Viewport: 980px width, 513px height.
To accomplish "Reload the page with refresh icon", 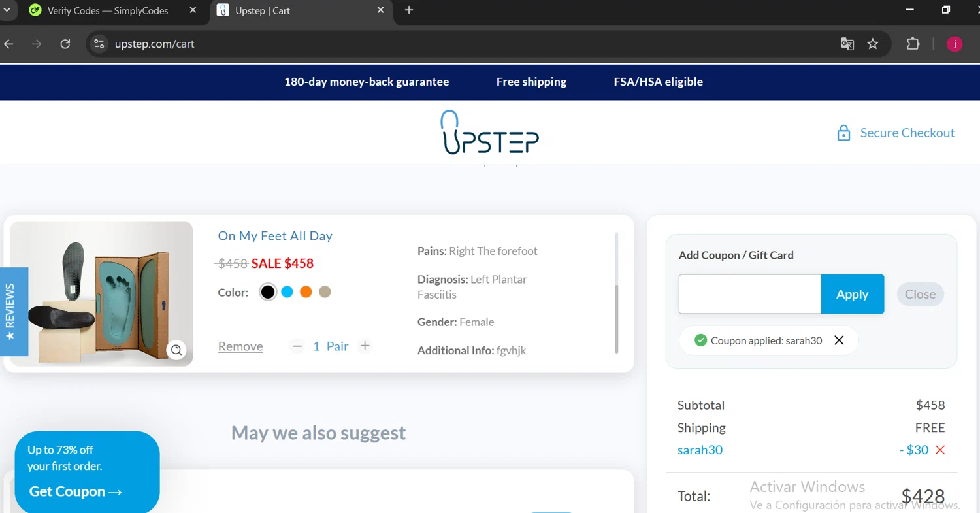I will [x=65, y=44].
